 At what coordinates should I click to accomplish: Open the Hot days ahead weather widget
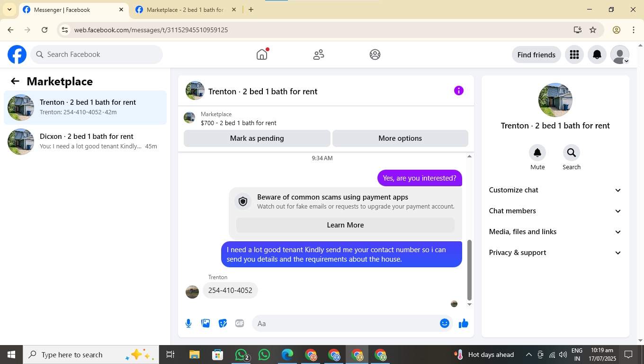tap(484, 355)
